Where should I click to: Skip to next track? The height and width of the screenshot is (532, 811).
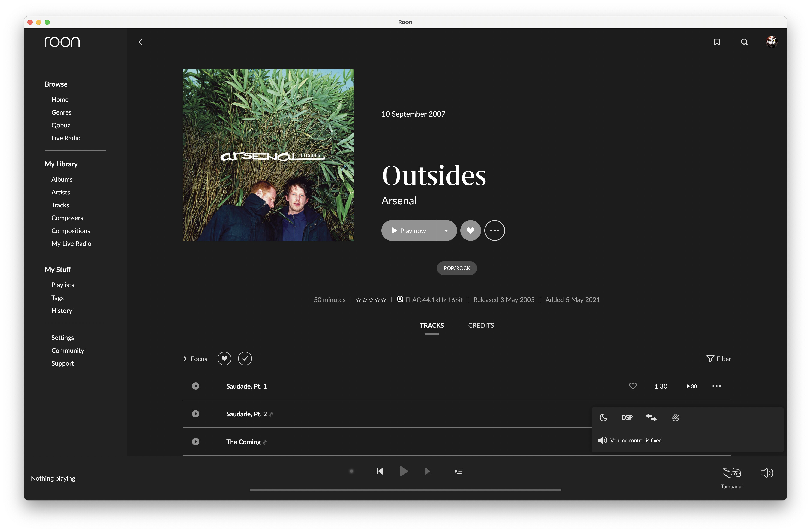pyautogui.click(x=428, y=471)
